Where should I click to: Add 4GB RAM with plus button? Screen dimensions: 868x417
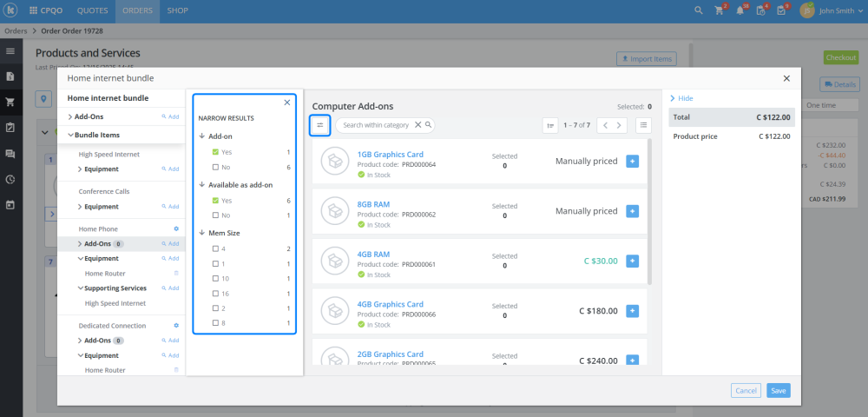[632, 261]
